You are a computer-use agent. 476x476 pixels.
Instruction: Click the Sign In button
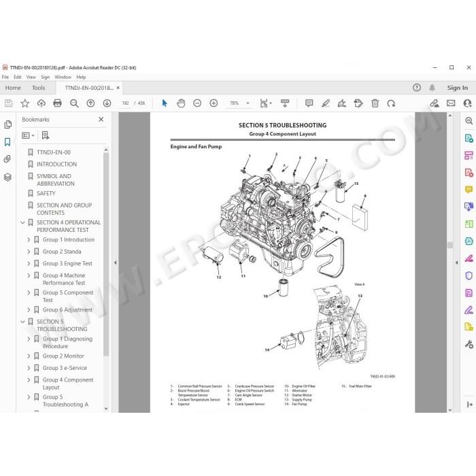tap(457, 88)
